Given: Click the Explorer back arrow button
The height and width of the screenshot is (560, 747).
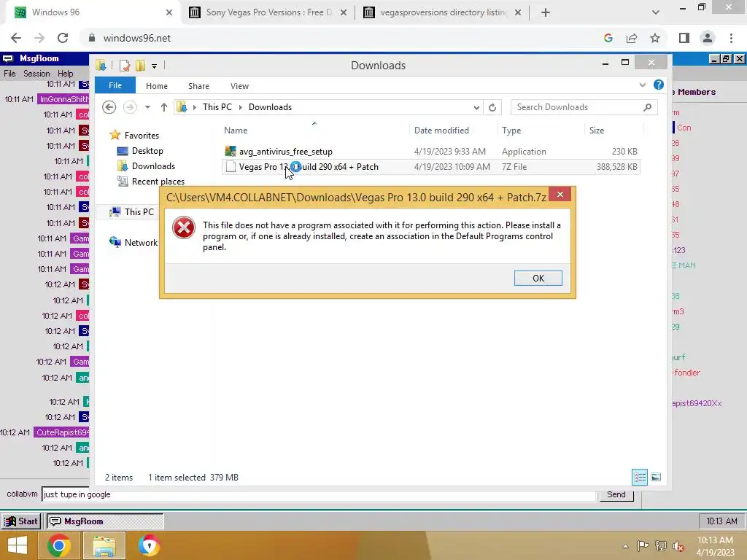Looking at the screenshot, I should point(109,107).
